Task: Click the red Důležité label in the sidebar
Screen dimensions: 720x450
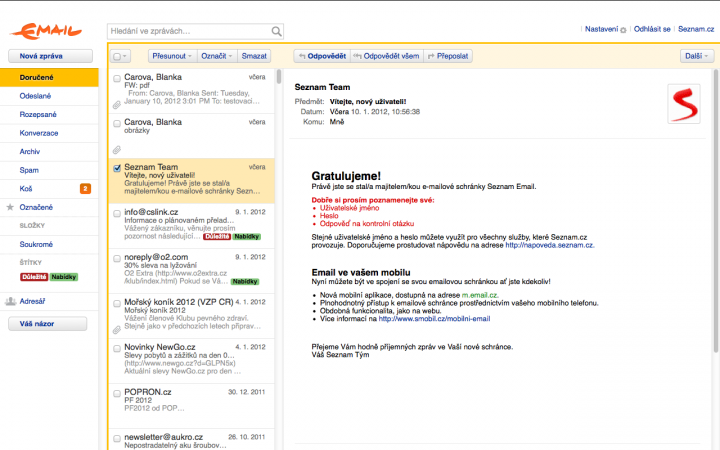Action: [34, 277]
